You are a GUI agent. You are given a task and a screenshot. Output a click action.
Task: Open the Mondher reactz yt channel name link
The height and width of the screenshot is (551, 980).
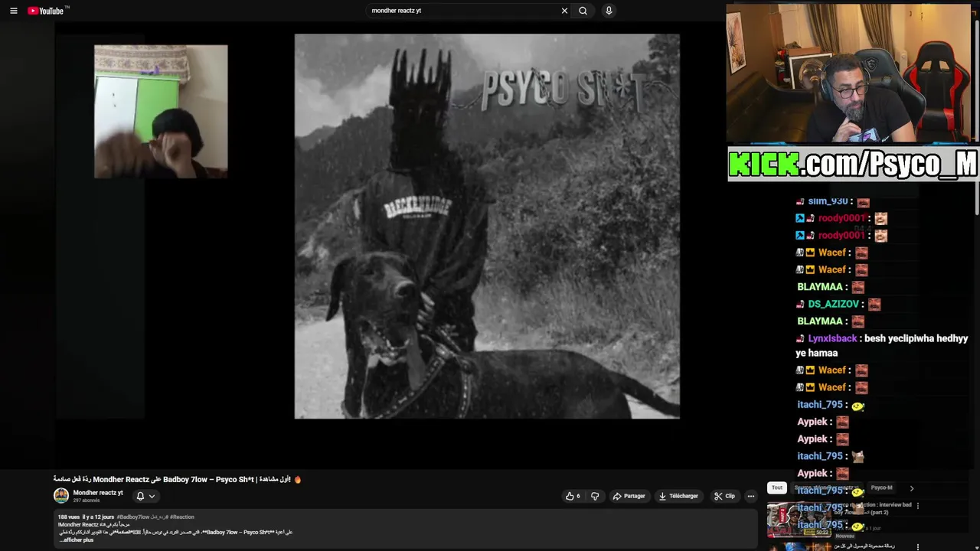pos(98,493)
